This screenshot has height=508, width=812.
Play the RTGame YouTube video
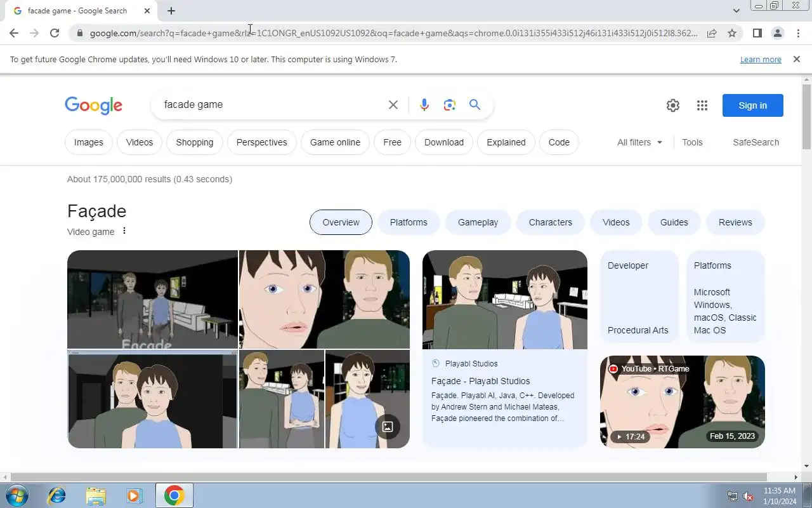683,401
